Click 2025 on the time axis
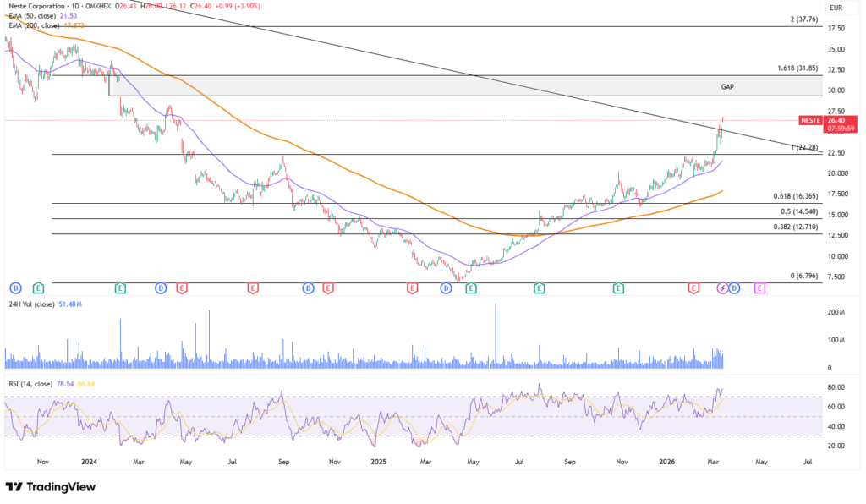The width and height of the screenshot is (866, 504). pos(378,463)
